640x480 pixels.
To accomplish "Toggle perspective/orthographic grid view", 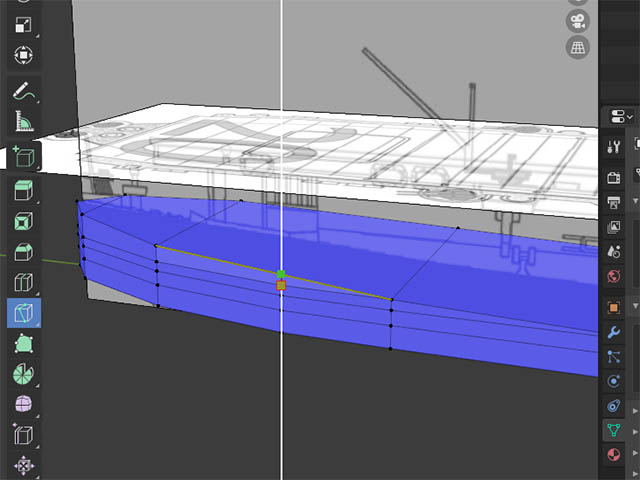I will pyautogui.click(x=578, y=47).
